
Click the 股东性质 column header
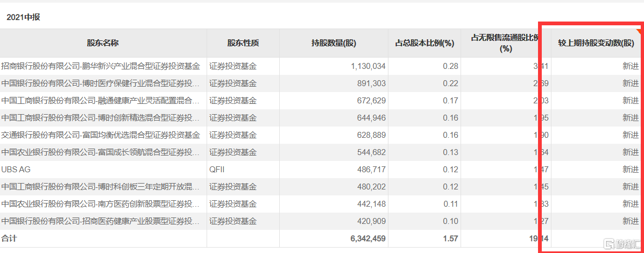tap(243, 43)
